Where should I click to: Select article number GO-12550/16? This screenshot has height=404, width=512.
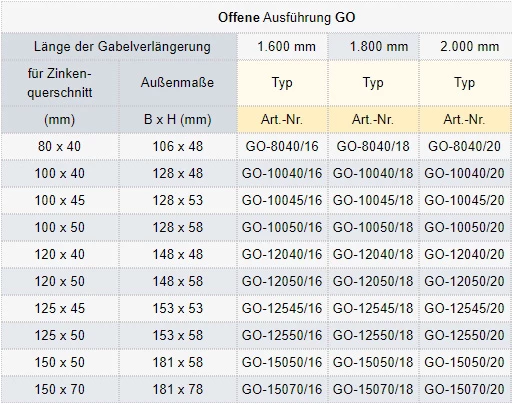282,335
